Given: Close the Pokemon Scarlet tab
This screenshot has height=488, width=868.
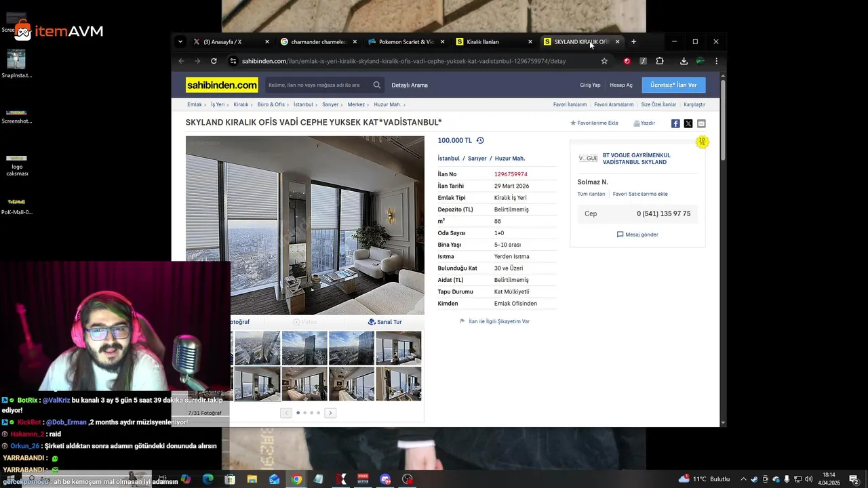Looking at the screenshot, I should coord(443,41).
